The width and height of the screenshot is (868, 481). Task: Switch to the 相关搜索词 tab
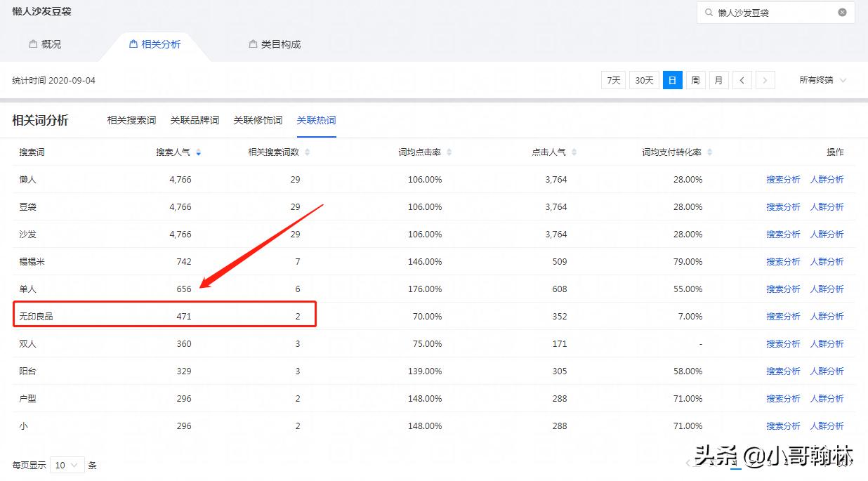tap(130, 119)
